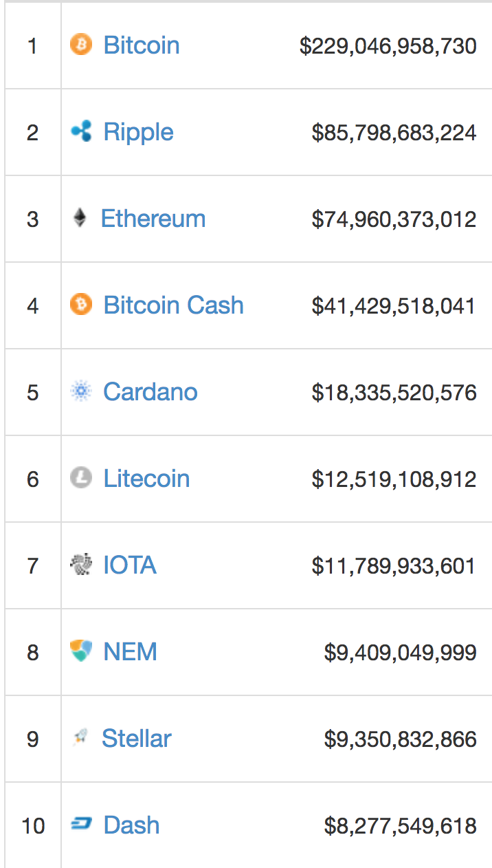Open the Ripple coin link
492x868 pixels.
click(138, 132)
